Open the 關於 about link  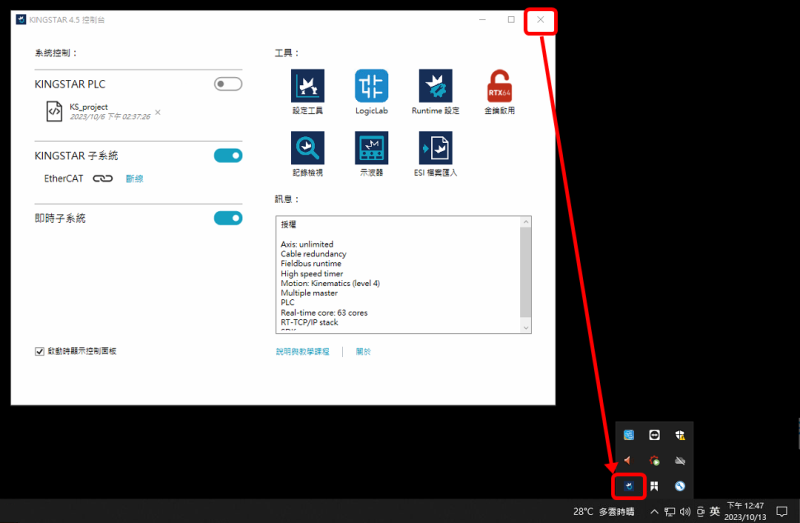tap(363, 352)
